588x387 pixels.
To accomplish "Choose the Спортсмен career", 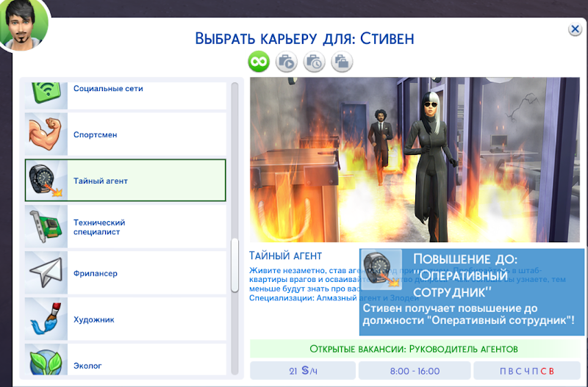I will [x=126, y=134].
